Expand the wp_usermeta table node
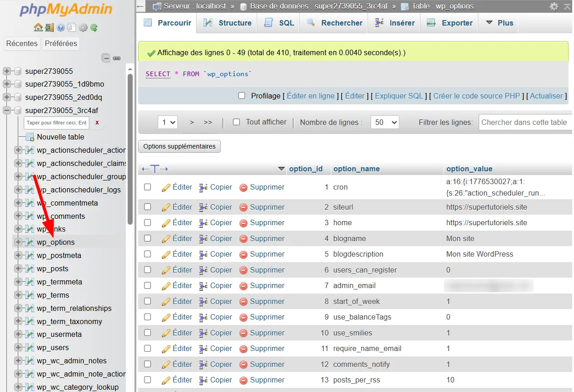 18,334
